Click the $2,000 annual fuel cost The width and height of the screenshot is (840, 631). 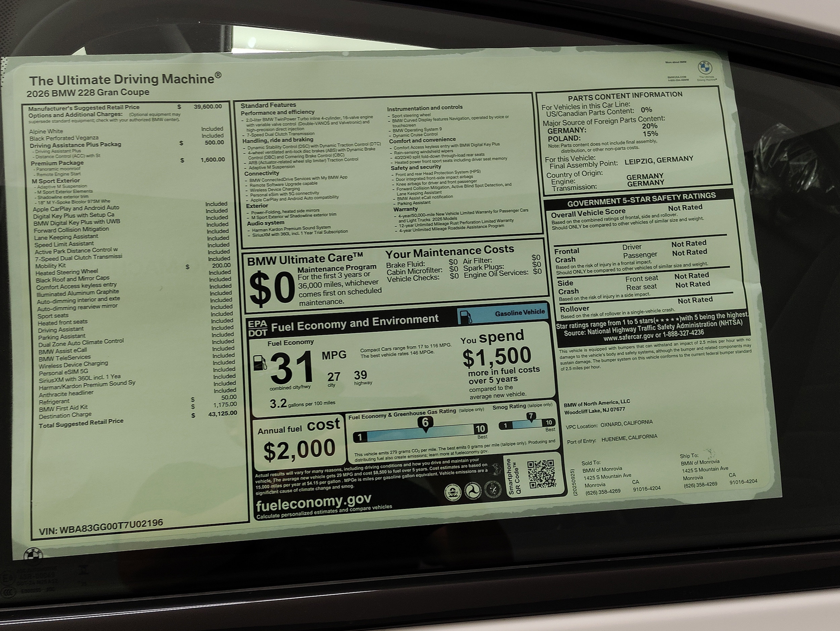click(x=299, y=450)
